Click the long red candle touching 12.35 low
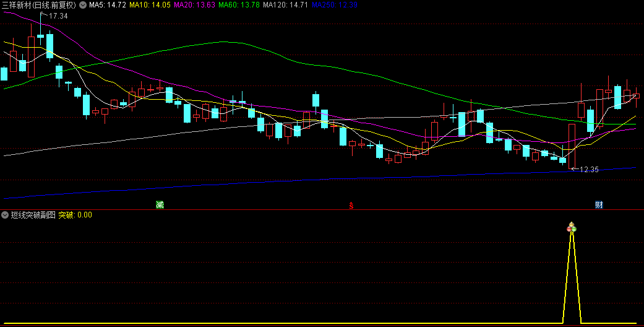Screen dimensions: 644x327 [x=572, y=146]
